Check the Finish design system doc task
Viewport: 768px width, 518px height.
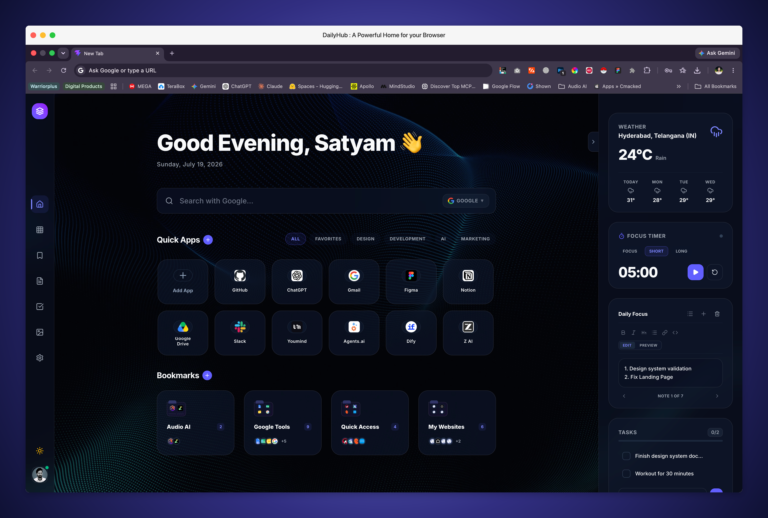pos(626,456)
